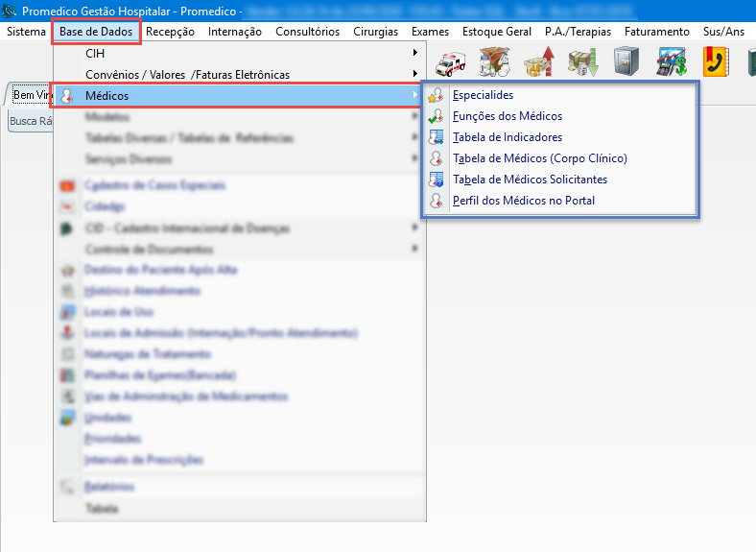Click the checkmark doctor icon for Funções dos Médicos
The image size is (756, 552).
click(436, 116)
